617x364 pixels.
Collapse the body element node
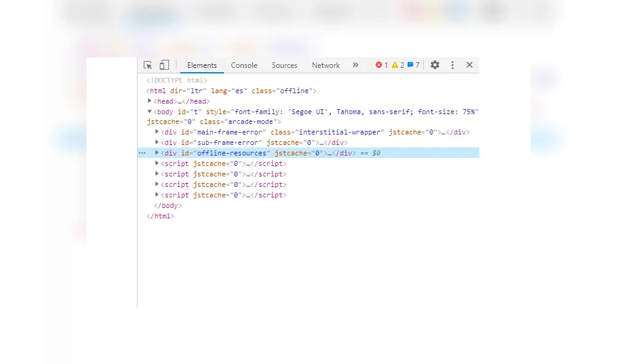150,112
